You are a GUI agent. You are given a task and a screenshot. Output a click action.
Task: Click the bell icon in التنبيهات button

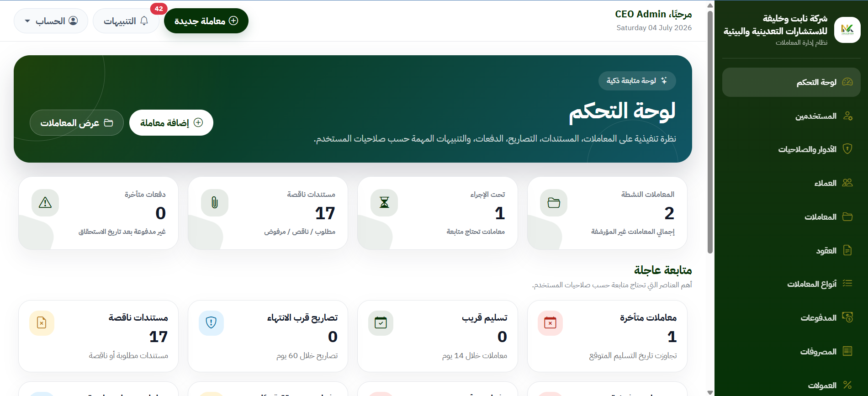tap(144, 21)
